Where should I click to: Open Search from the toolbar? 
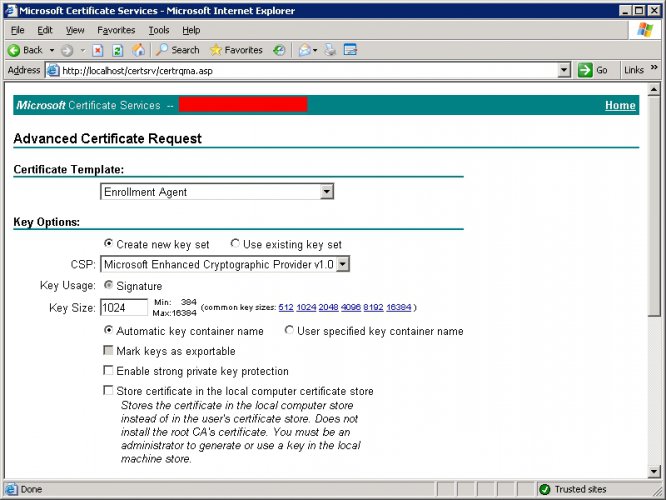pyautogui.click(x=177, y=50)
